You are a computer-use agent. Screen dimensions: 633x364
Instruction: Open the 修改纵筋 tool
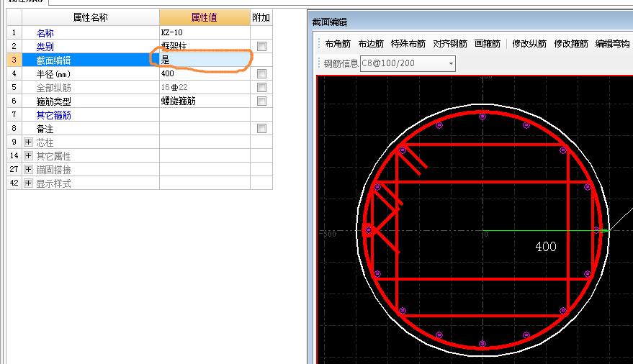click(x=529, y=44)
